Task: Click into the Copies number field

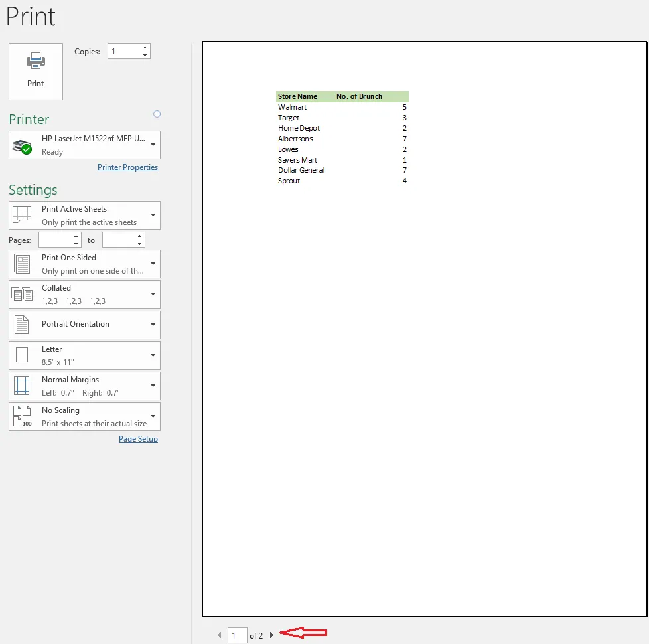Action: [125, 51]
